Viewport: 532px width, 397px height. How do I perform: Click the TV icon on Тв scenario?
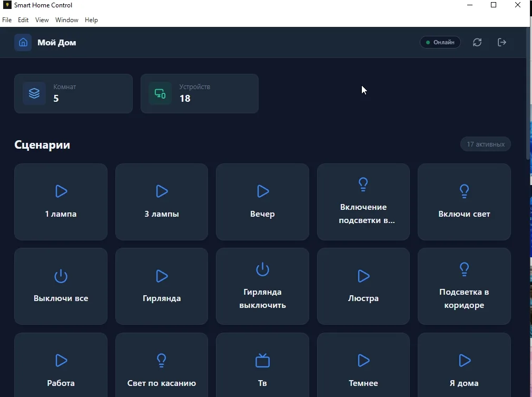click(x=262, y=361)
